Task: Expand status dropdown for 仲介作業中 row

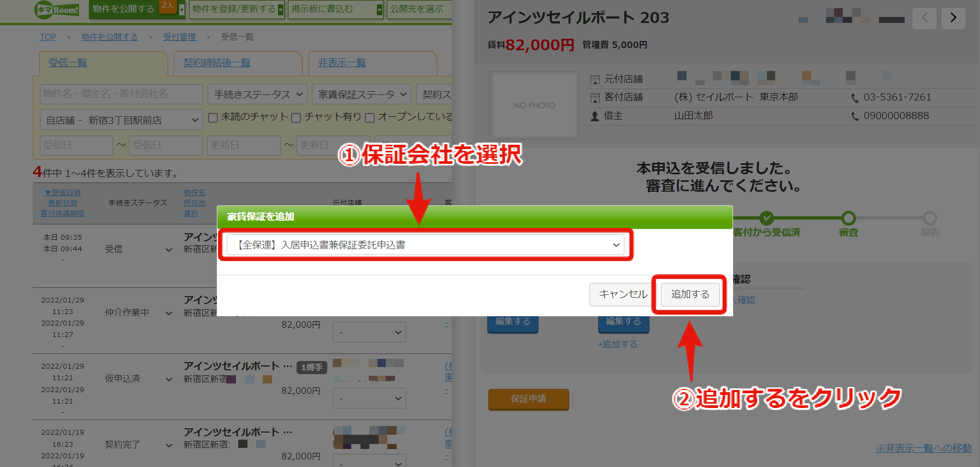Action: tap(169, 313)
